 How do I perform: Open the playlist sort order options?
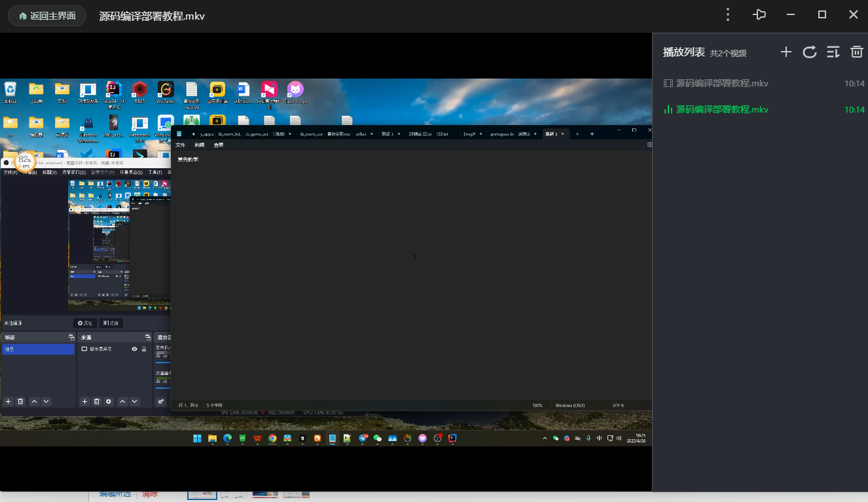(833, 52)
